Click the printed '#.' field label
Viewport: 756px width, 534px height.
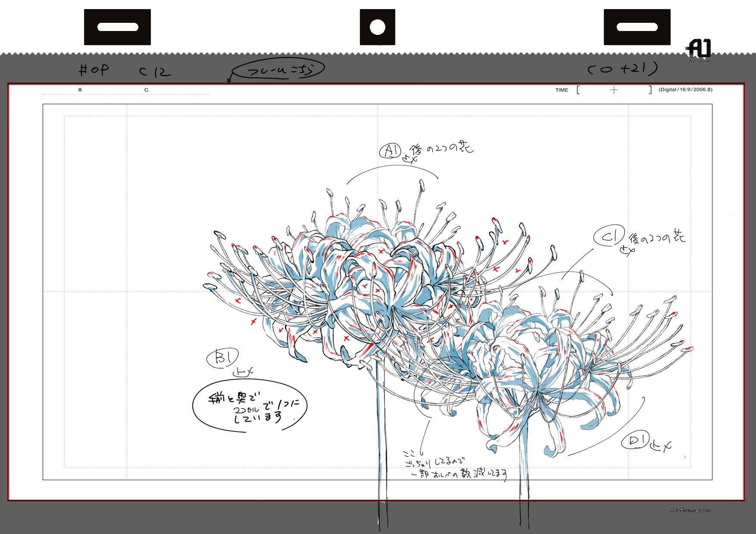click(80, 90)
